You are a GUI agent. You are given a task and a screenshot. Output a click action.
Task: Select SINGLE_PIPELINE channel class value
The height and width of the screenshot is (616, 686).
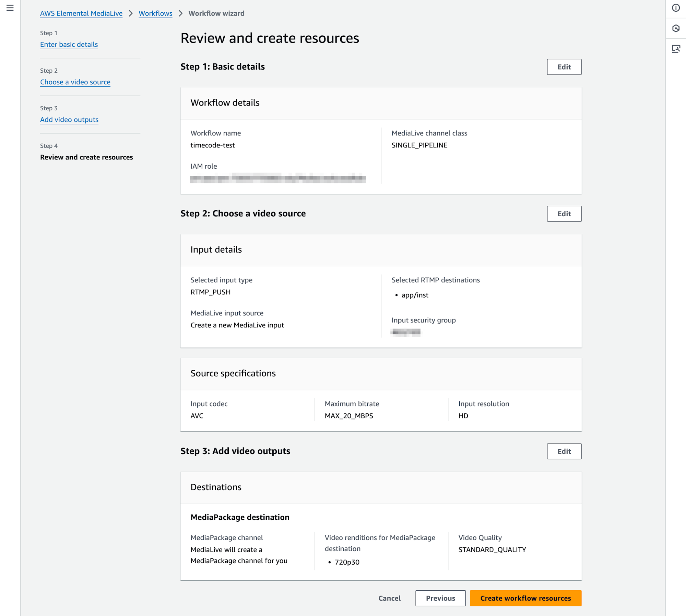(419, 145)
